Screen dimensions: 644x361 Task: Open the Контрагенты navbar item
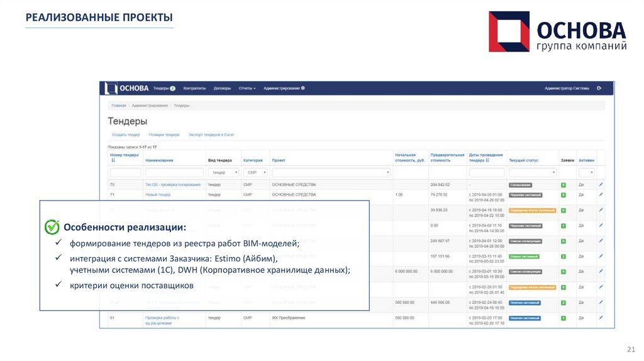[x=194, y=88]
